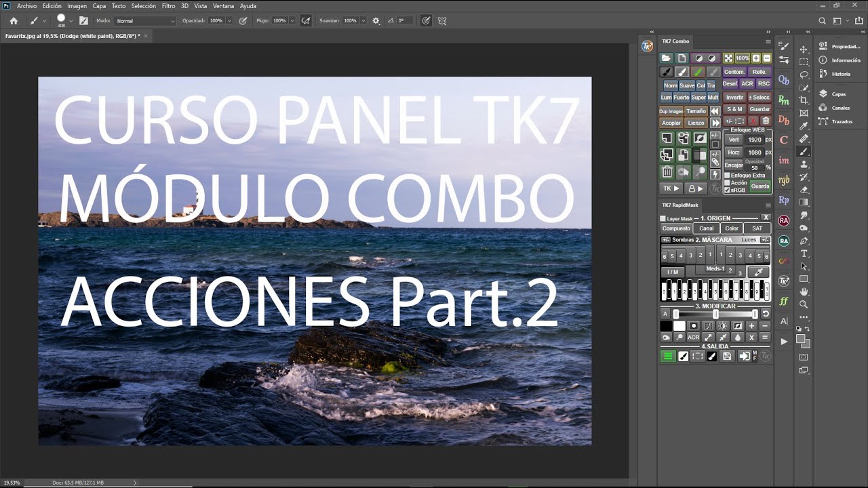
Task: Click the black swatch in Modificar section
Action: (x=666, y=326)
